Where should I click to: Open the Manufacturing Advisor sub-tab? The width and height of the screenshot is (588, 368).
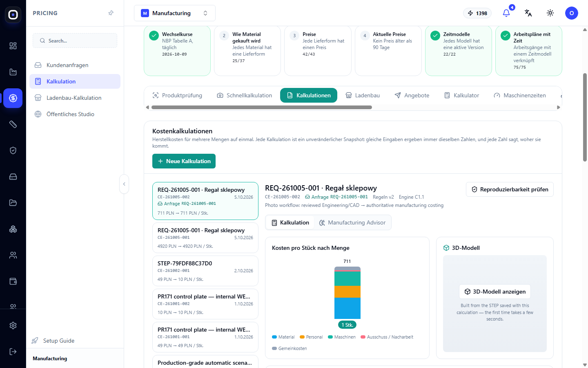(352, 222)
